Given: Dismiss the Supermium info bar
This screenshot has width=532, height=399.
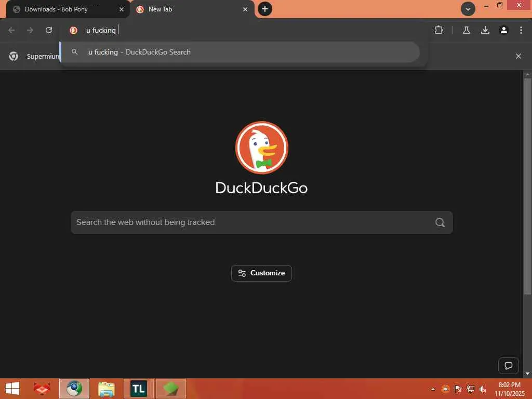Looking at the screenshot, I should coord(518,56).
